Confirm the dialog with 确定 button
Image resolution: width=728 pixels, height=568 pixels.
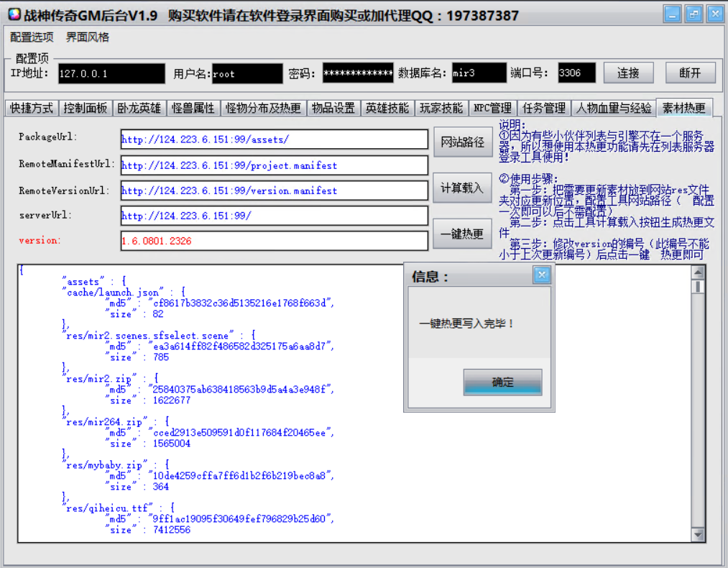(502, 382)
